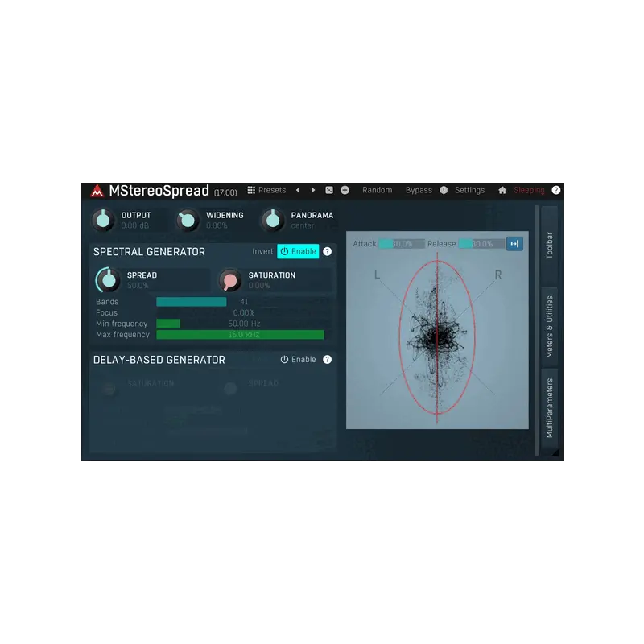Image resolution: width=644 pixels, height=644 pixels.
Task: Load the next preset arrow
Action: tap(313, 190)
